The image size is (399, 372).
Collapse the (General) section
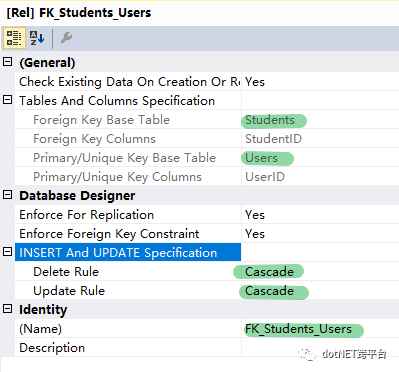click(x=8, y=62)
